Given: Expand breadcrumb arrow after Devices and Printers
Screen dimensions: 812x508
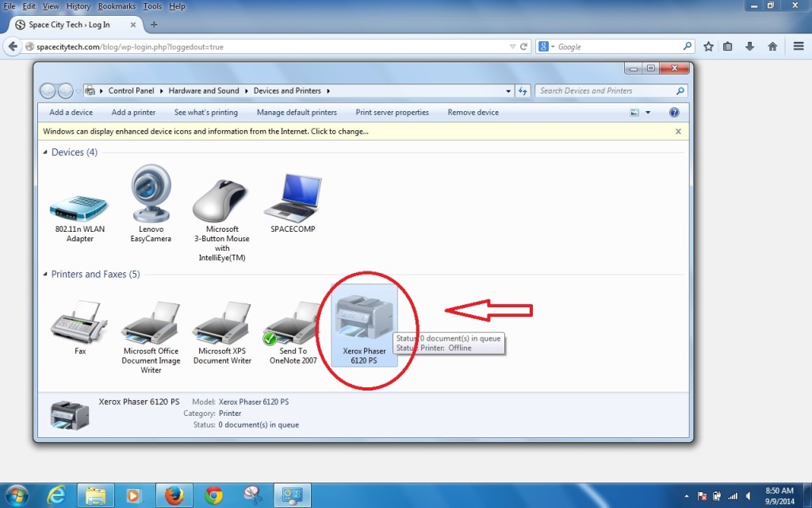Looking at the screenshot, I should tap(328, 90).
